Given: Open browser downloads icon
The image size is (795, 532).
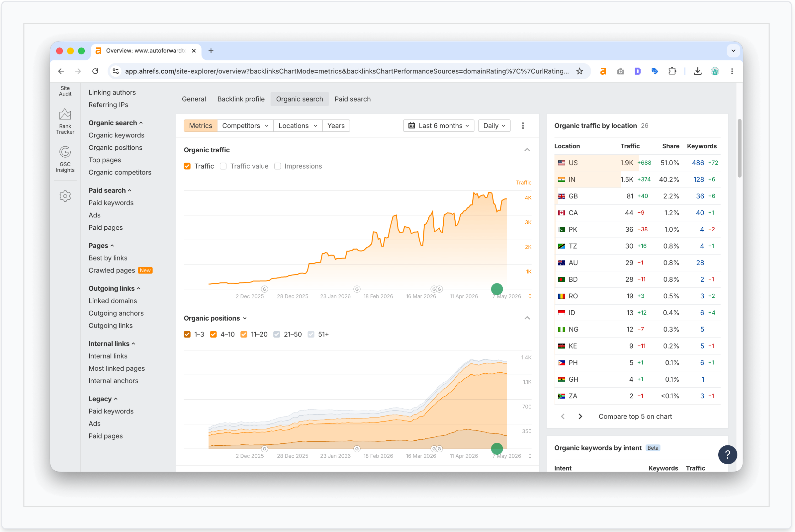Looking at the screenshot, I should coord(698,71).
